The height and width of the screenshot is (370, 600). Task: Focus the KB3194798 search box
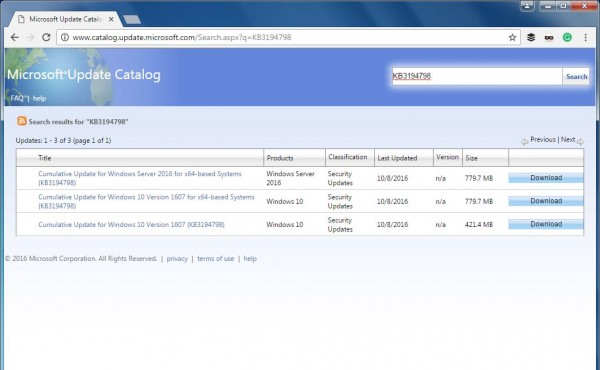click(477, 76)
